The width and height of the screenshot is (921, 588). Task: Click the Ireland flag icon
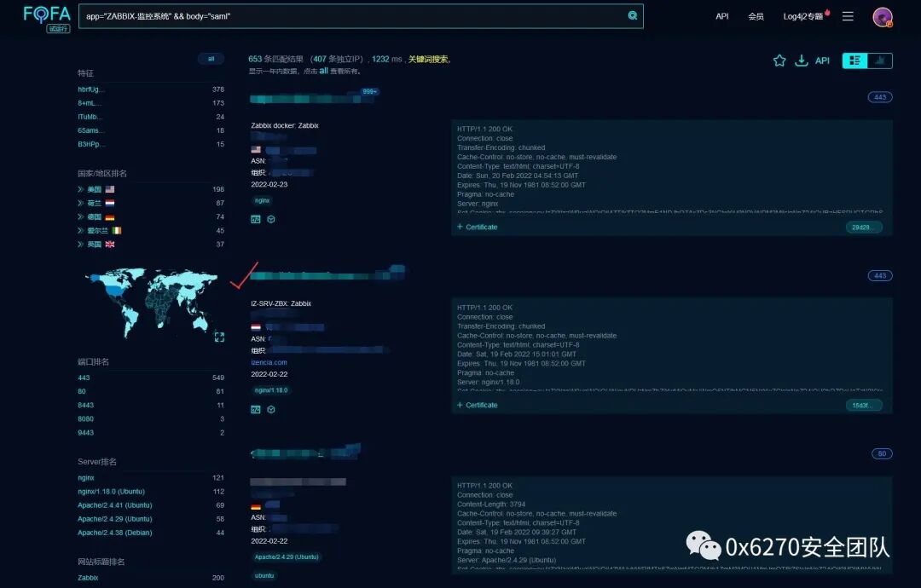(116, 230)
